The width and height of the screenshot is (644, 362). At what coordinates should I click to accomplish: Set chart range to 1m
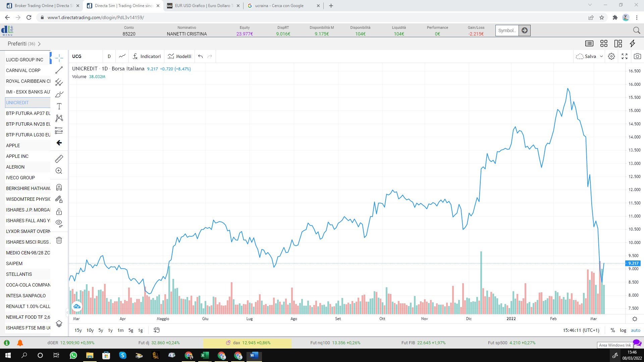coord(120,330)
